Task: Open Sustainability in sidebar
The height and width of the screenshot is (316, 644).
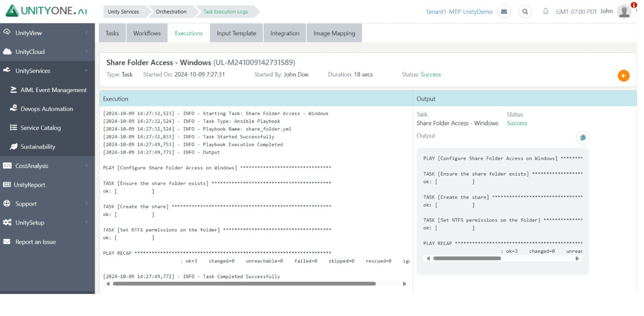Action: click(38, 147)
